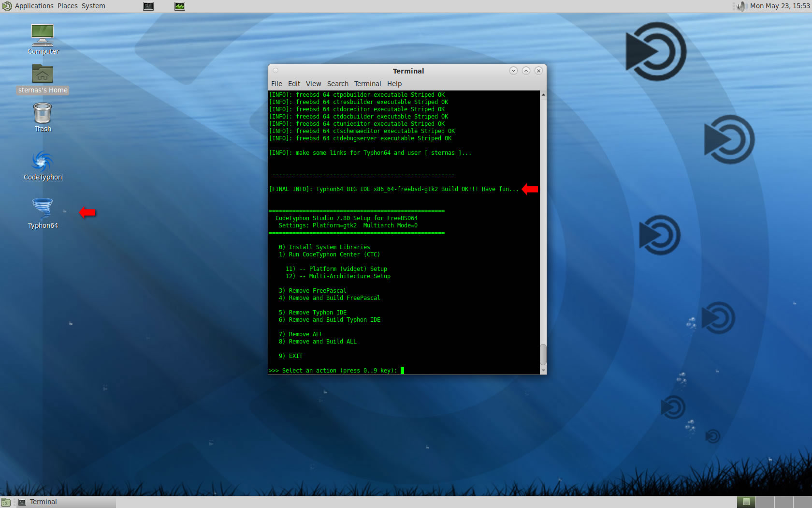Open the Terminal File menu

(276, 84)
